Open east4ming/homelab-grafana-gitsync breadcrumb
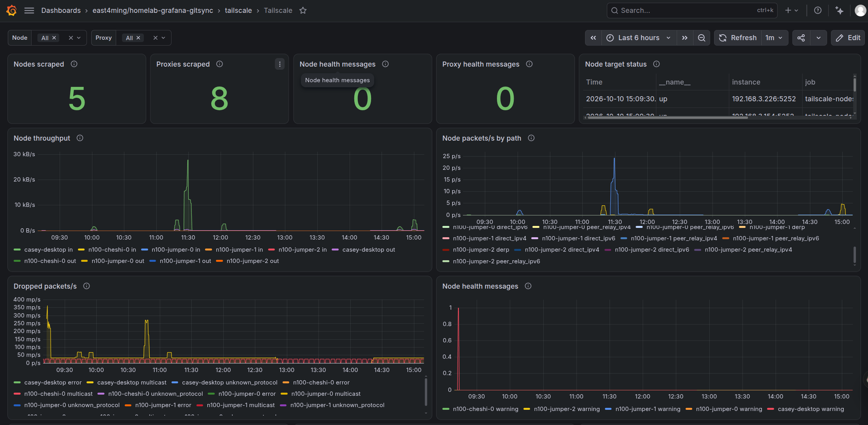868x425 pixels. coord(153,11)
